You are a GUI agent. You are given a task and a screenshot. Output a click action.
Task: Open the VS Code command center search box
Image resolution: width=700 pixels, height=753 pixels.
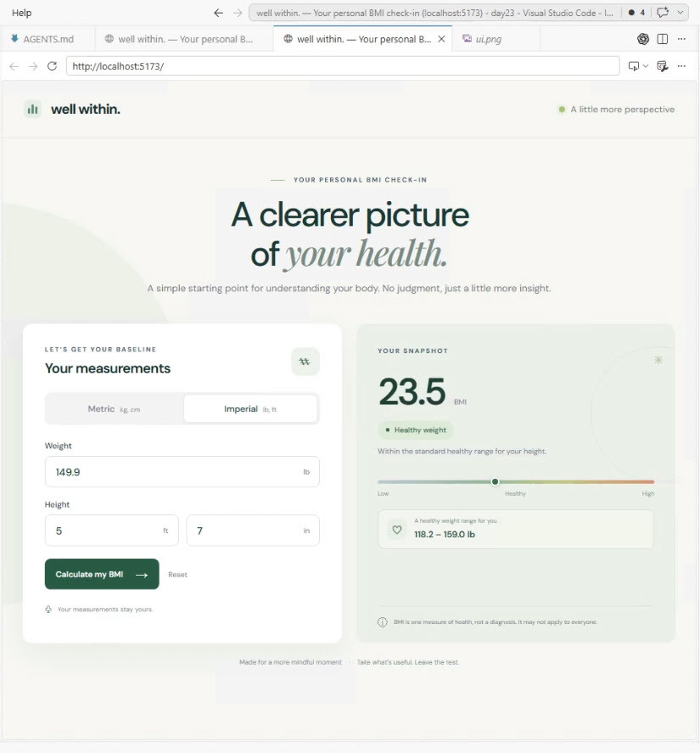coord(434,13)
